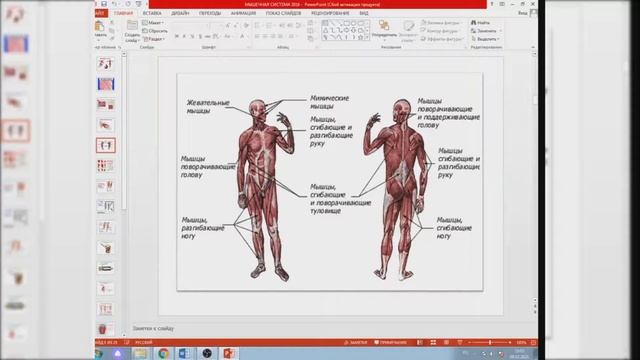The width and height of the screenshot is (640, 360).
Task: Click the Найти find button
Action: [x=480, y=23]
